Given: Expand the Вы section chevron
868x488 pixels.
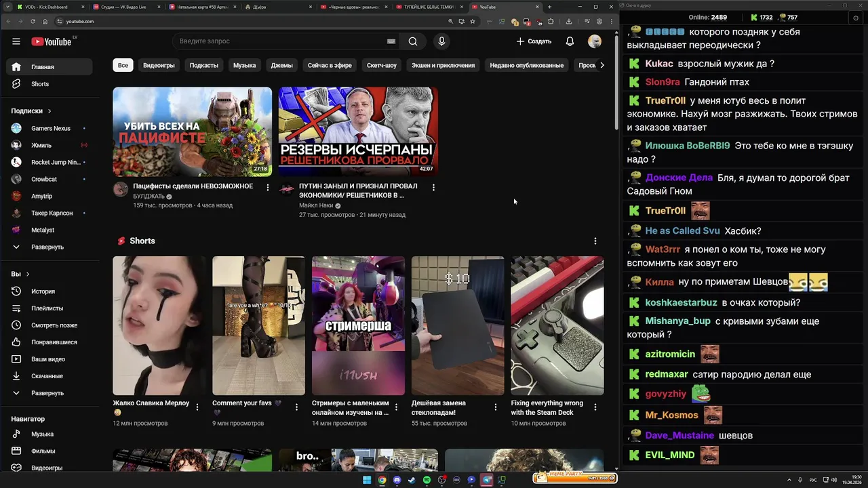Looking at the screenshot, I should point(28,274).
